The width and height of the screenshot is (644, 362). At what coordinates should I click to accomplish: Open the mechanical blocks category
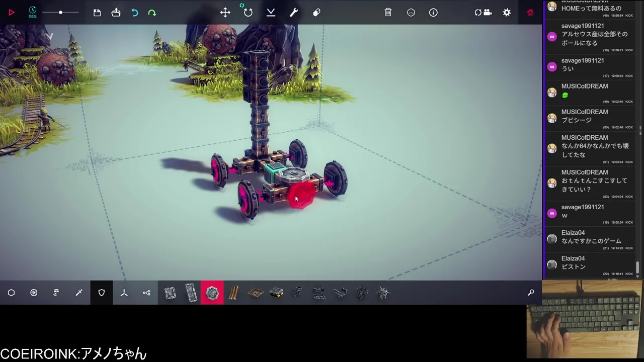point(56,293)
